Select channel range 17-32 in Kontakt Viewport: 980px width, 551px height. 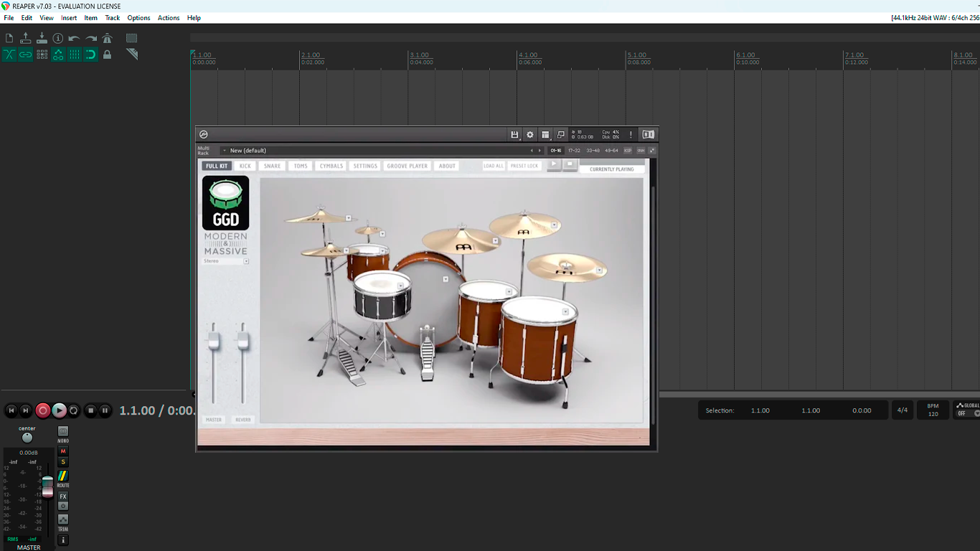574,151
